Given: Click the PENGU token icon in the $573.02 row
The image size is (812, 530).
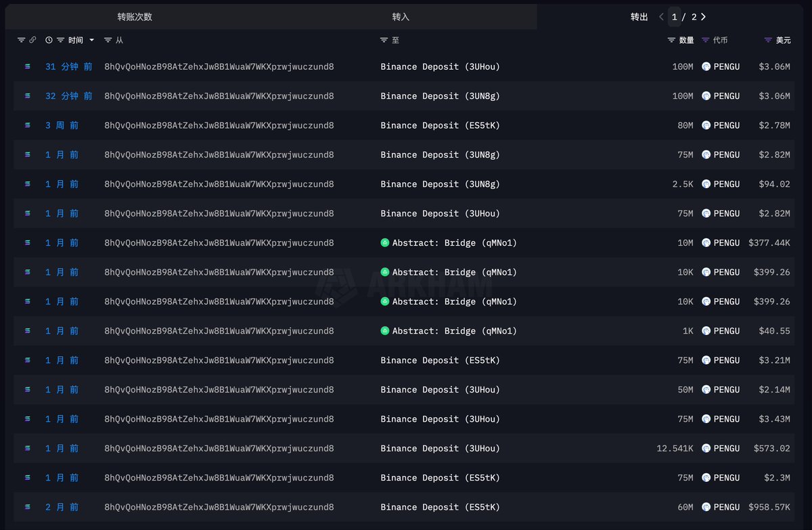Looking at the screenshot, I should tap(706, 448).
